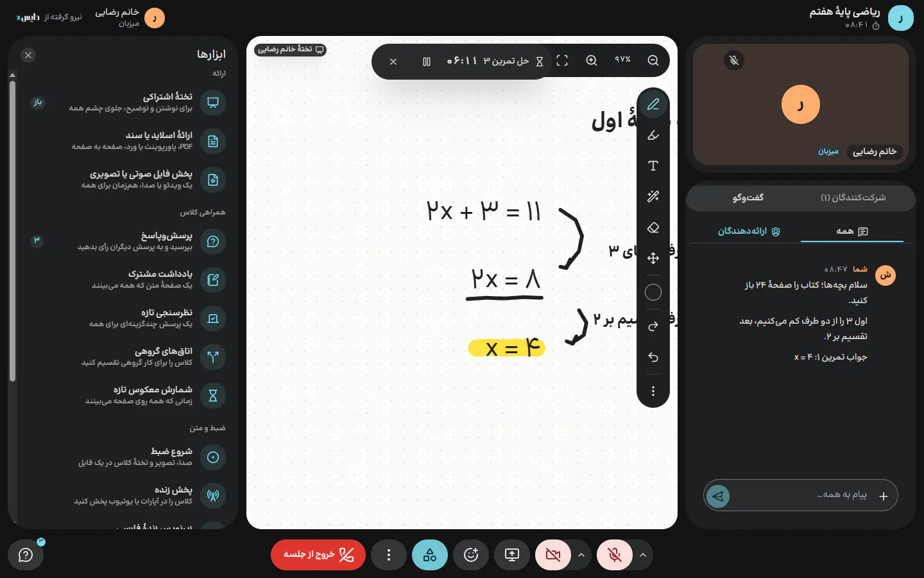
Task: Click the hourglass icon in the timer bar
Action: point(540,61)
